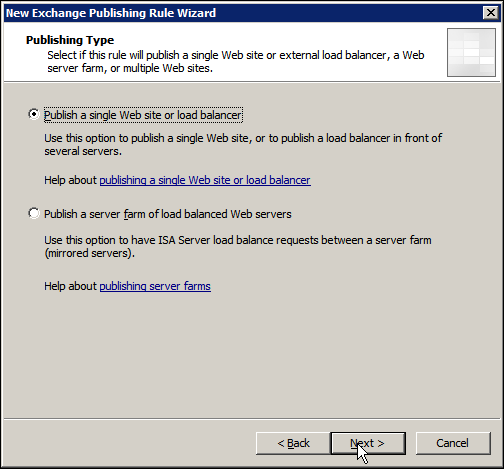Cancel the publishing rule wizard

[453, 443]
